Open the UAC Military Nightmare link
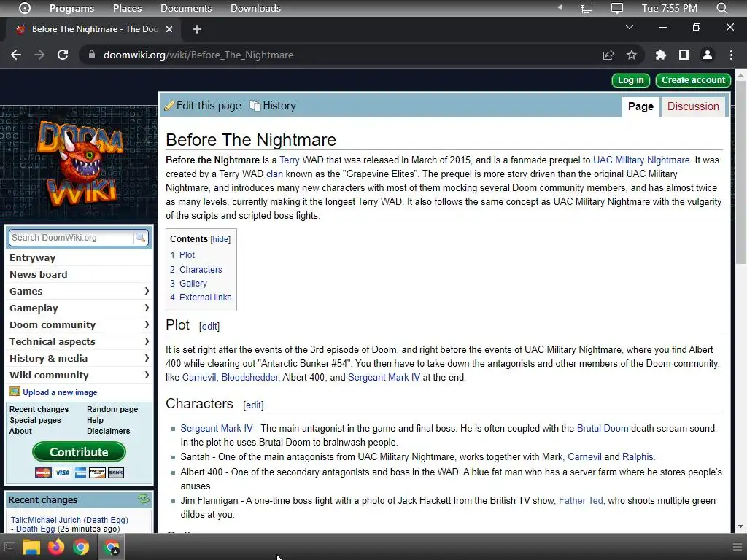Viewport: 747px width, 560px height. click(641, 160)
